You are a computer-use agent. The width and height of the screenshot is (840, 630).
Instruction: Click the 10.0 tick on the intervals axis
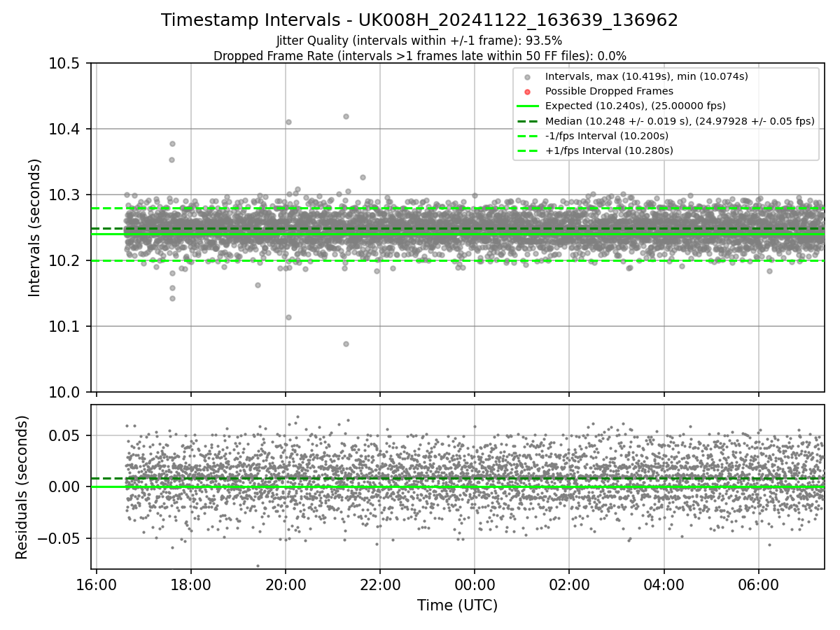(x=64, y=392)
